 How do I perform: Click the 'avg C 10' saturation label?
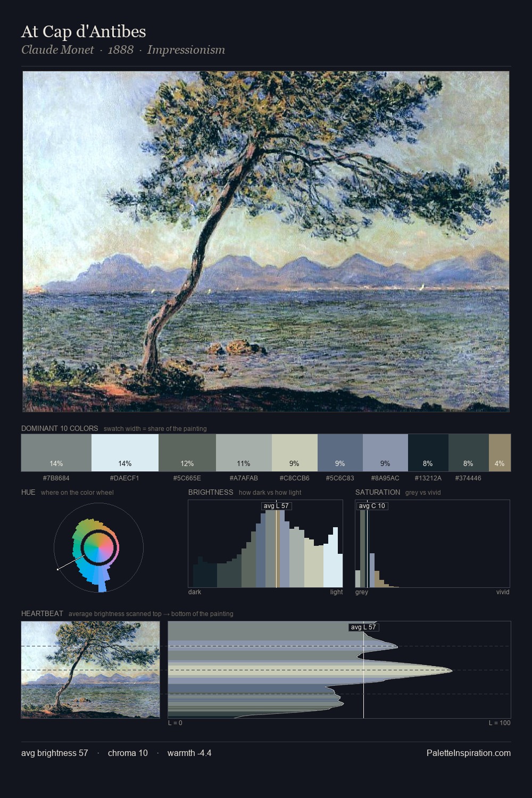tap(372, 506)
